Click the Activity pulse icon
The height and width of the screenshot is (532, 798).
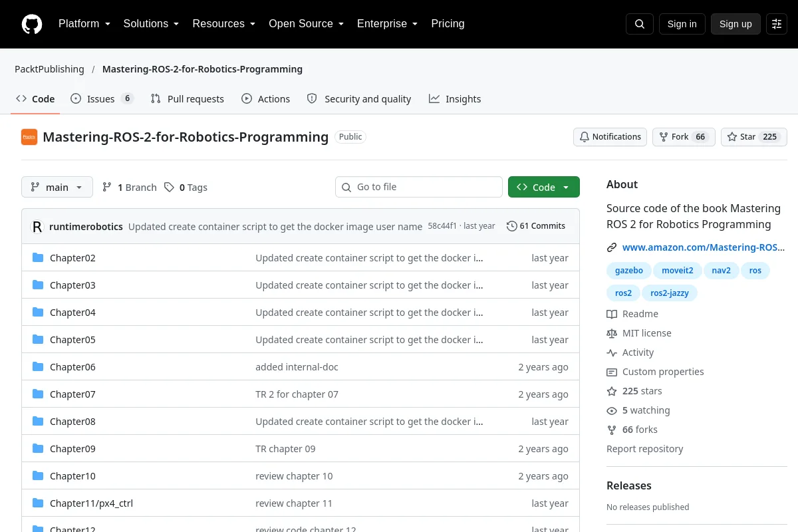click(612, 352)
